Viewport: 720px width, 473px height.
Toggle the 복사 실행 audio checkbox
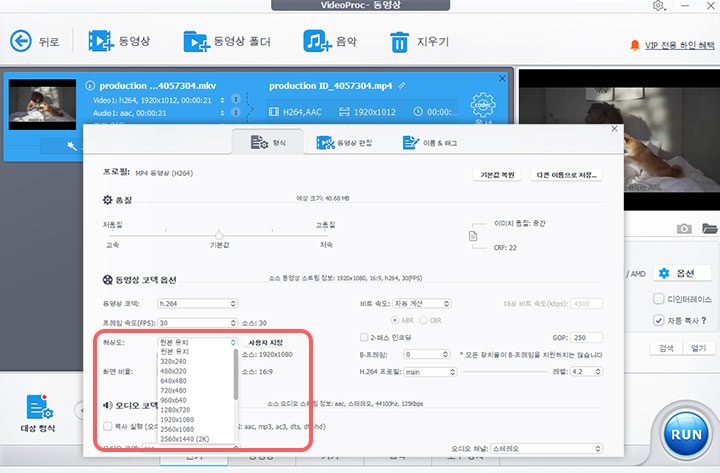tap(107, 426)
